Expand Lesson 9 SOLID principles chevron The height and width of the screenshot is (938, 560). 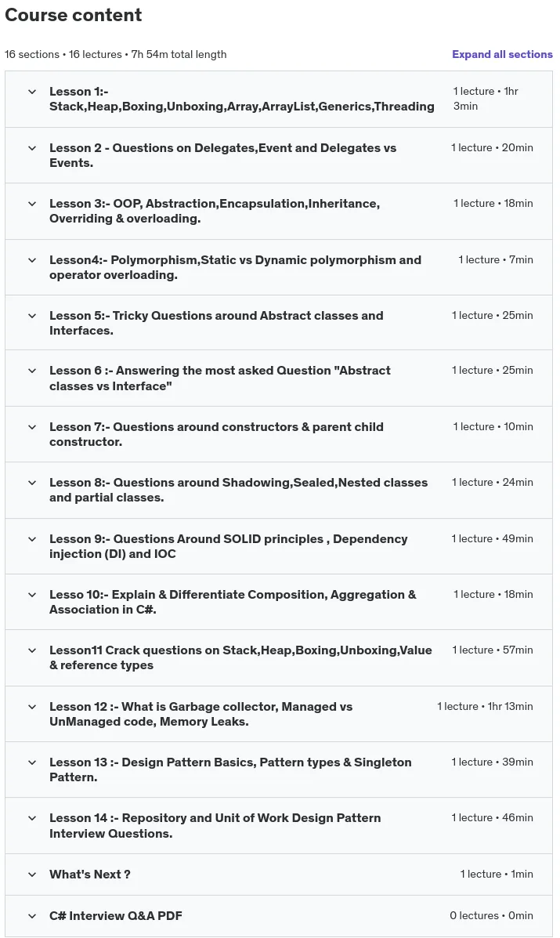32,538
